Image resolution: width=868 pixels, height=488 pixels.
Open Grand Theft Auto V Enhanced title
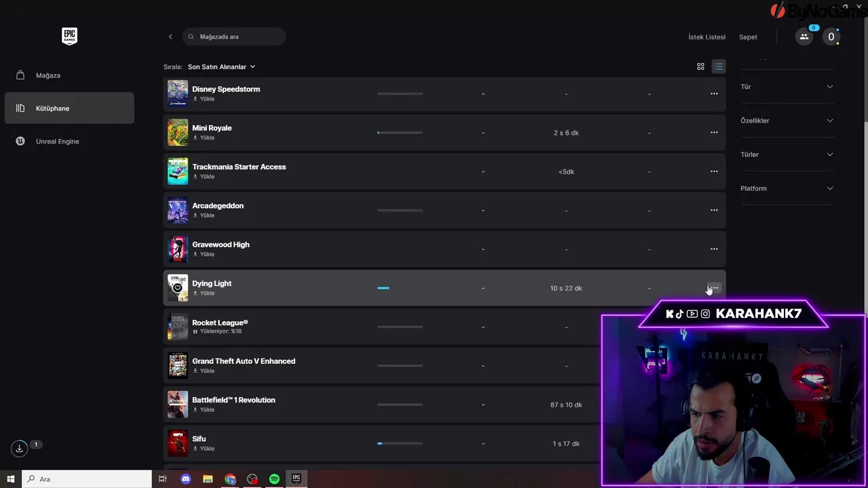243,361
